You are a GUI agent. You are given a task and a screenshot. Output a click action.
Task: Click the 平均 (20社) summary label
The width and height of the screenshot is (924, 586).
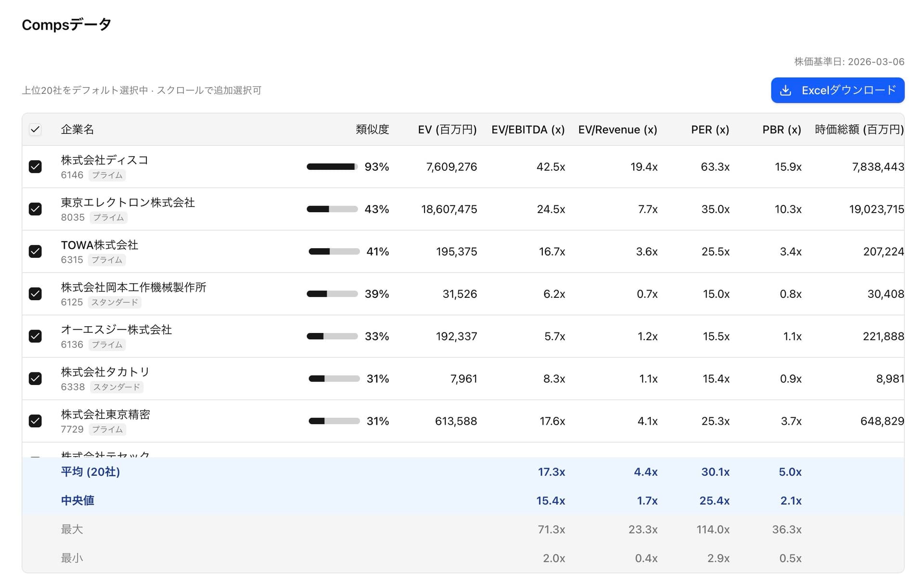pos(90,472)
